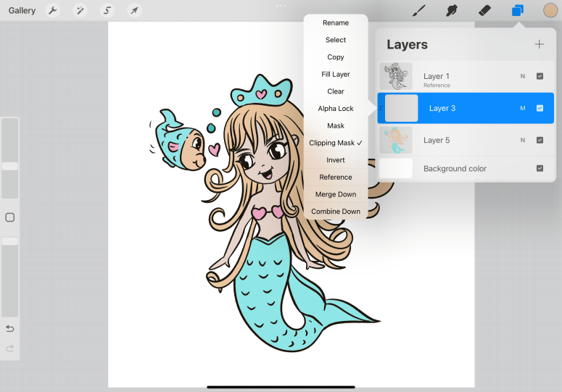Close the Layers panel icon

click(518, 11)
